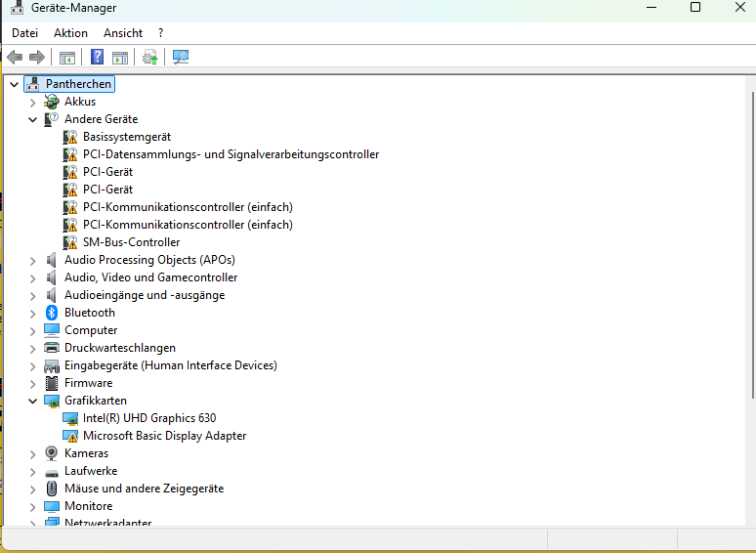The image size is (756, 553).
Task: Click the show/hide action pane icon
Action: (120, 58)
